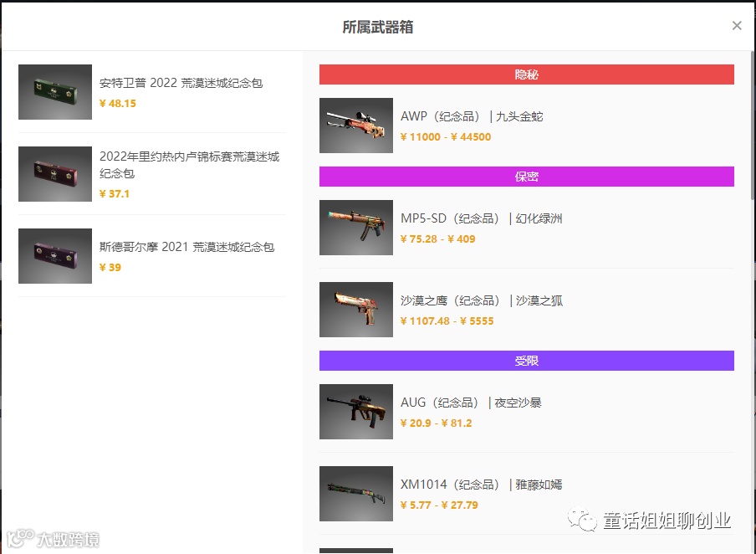Click XM1014（纪念品）| 雅藤如嫣 name
756x554 pixels.
[481, 485]
